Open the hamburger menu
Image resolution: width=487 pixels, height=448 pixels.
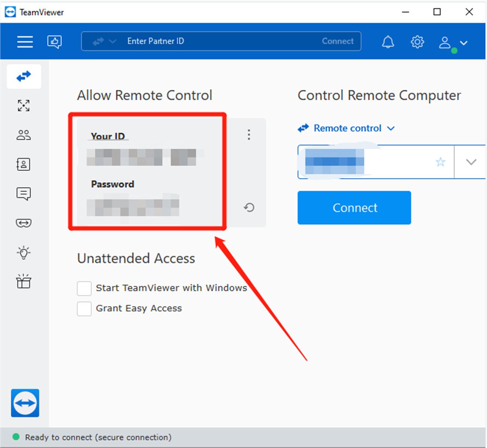[25, 42]
